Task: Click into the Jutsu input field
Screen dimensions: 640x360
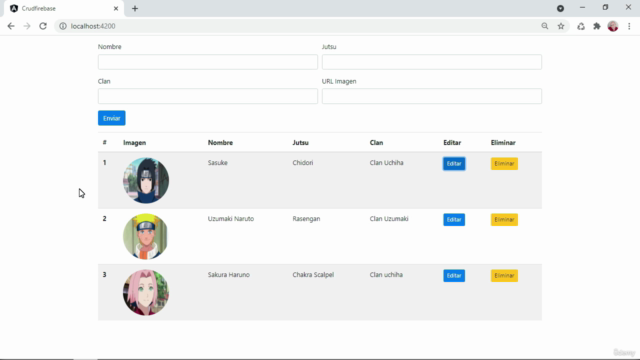Action: (432, 62)
